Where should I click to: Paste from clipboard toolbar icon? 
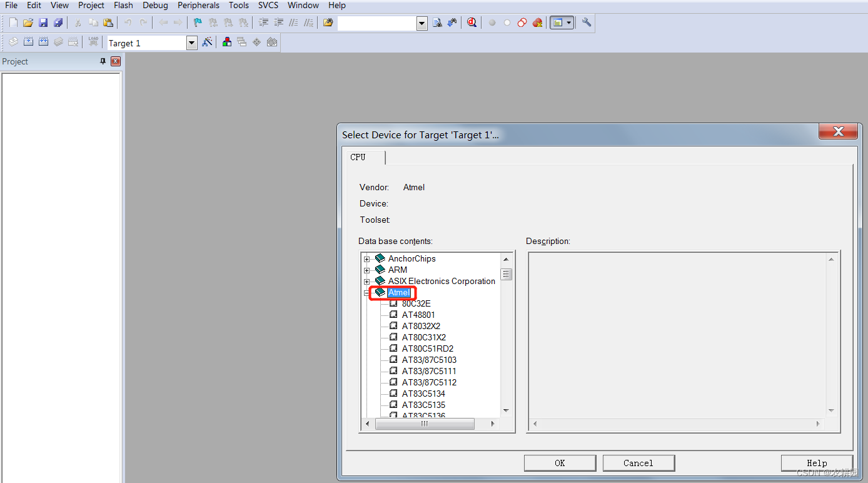tap(108, 23)
